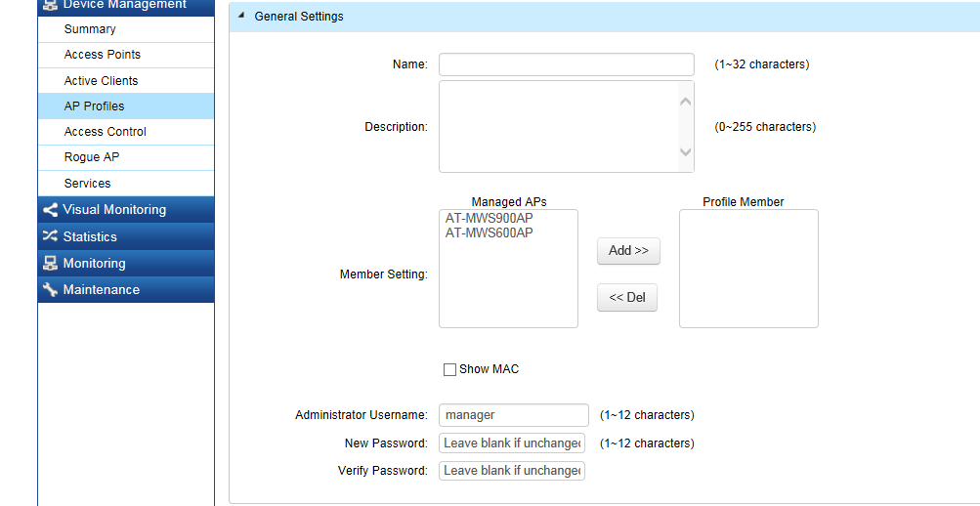This screenshot has width=980, height=506.
Task: Click the New Password field
Action: pos(512,443)
